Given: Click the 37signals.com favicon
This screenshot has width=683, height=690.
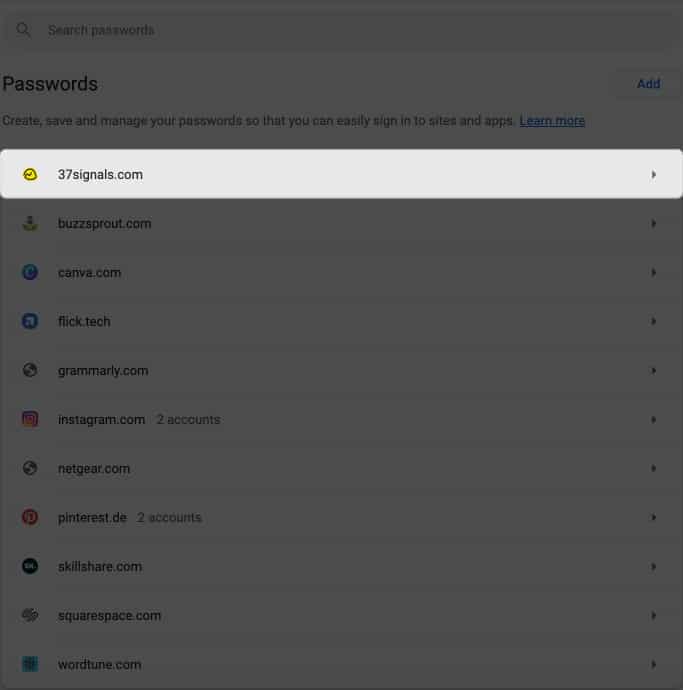Looking at the screenshot, I should point(30,175).
